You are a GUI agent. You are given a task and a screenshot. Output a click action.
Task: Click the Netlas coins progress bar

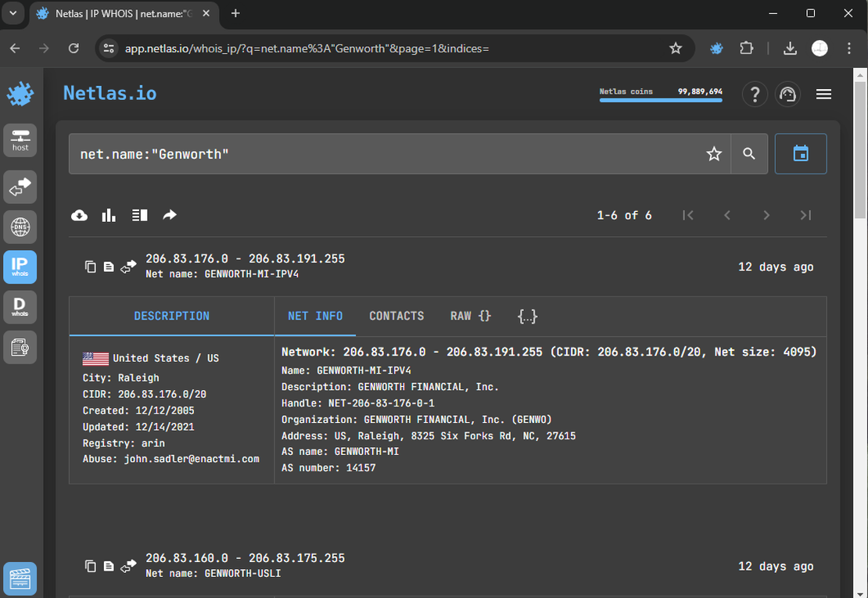tap(661, 102)
